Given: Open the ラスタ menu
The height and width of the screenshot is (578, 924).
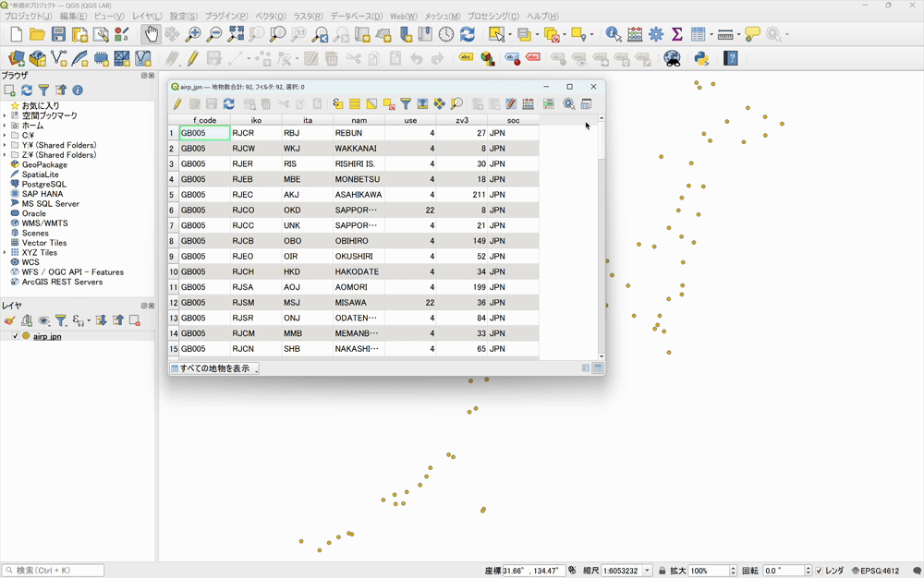Looking at the screenshot, I should pos(309,16).
